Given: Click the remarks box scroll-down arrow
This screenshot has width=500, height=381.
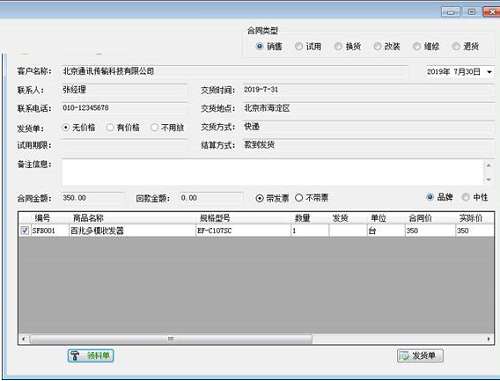Looking at the screenshot, I should [488, 180].
